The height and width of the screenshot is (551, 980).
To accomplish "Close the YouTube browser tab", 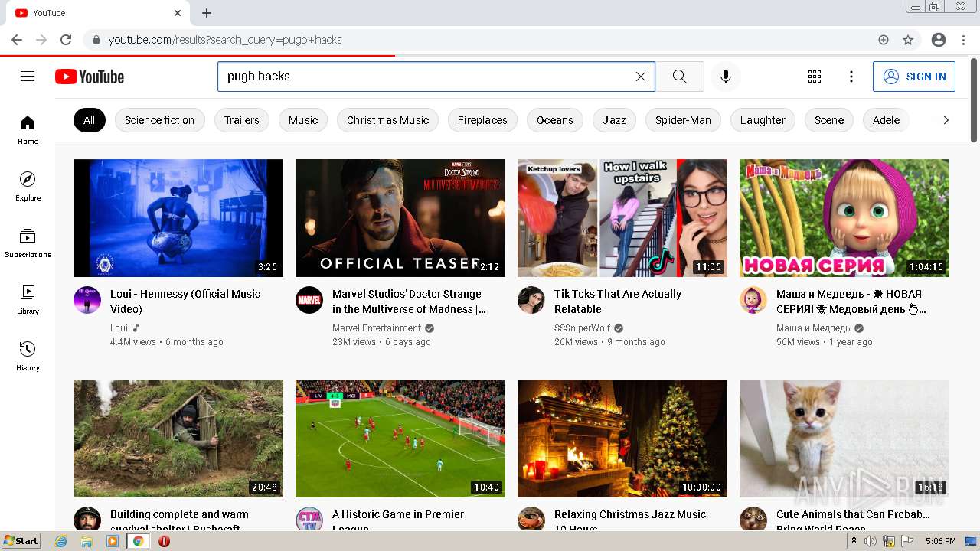I will tap(178, 13).
